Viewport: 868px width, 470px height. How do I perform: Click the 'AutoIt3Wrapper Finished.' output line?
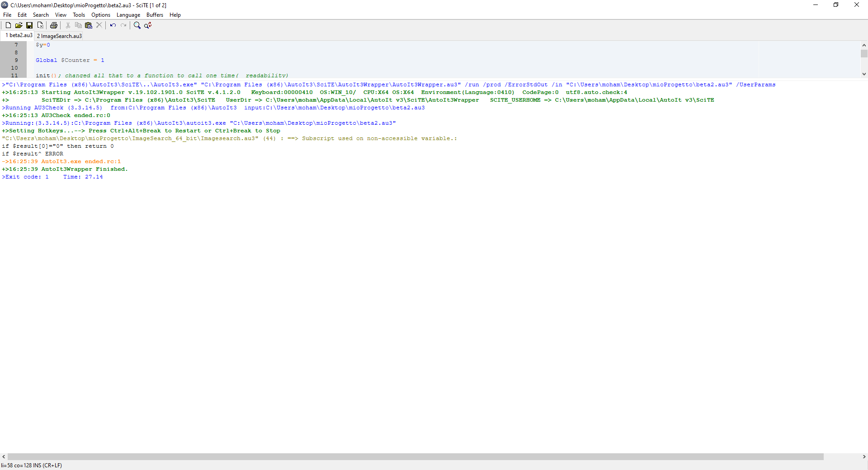(65, 169)
